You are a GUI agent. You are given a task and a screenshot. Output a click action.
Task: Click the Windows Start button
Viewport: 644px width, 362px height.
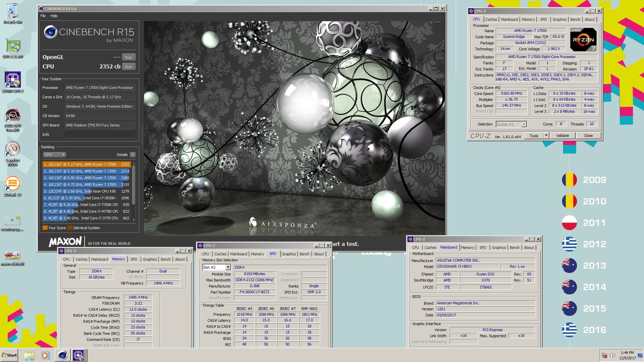(9, 355)
